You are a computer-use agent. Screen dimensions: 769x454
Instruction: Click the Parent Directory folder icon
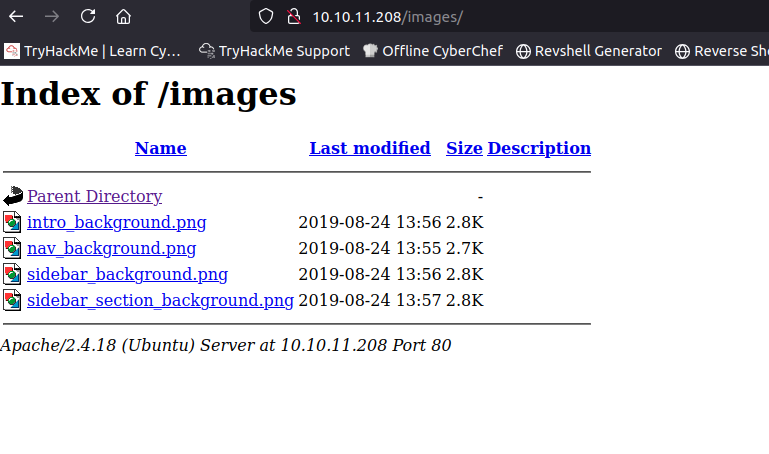13,196
